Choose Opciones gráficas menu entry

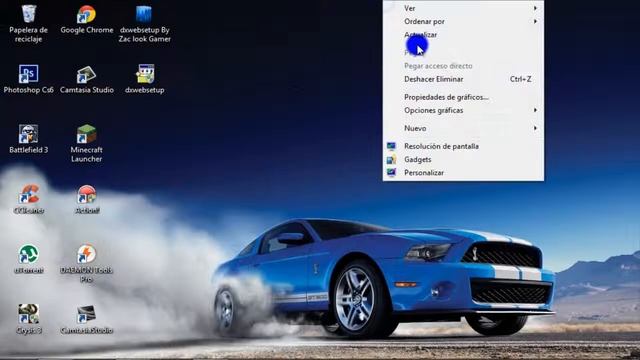click(463, 110)
